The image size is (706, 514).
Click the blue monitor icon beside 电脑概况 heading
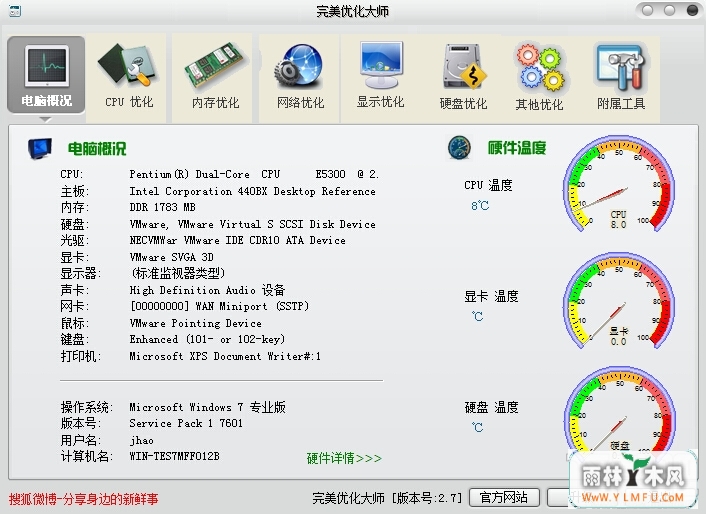(x=40, y=149)
